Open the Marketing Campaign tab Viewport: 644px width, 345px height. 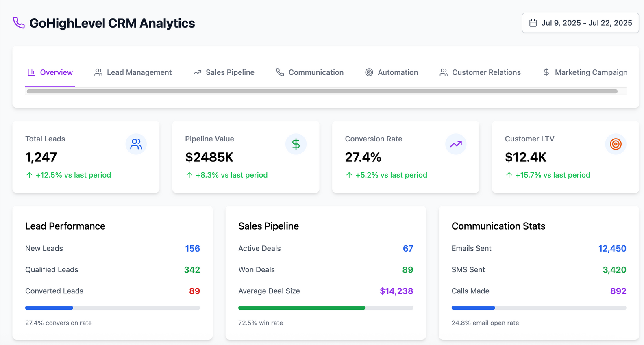pyautogui.click(x=585, y=72)
